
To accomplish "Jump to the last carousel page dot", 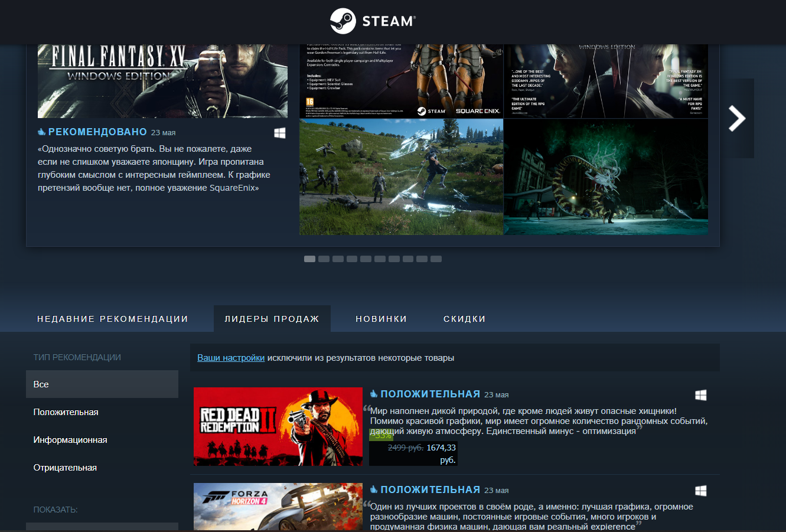I will pyautogui.click(x=436, y=259).
